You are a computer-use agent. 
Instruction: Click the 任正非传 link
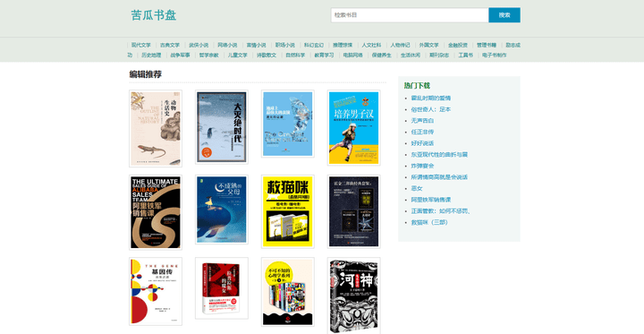tap(422, 132)
